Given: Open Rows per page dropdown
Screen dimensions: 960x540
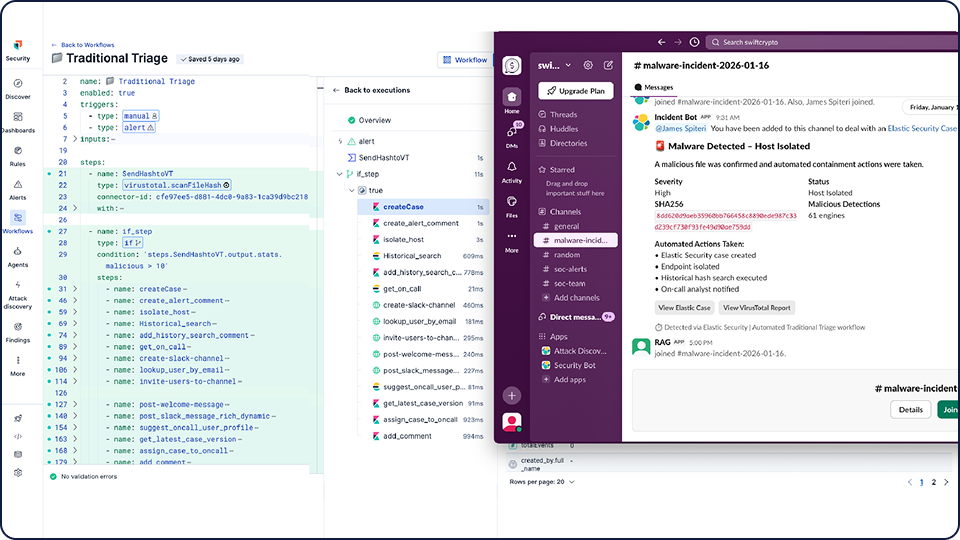Looking at the screenshot, I should 542,482.
